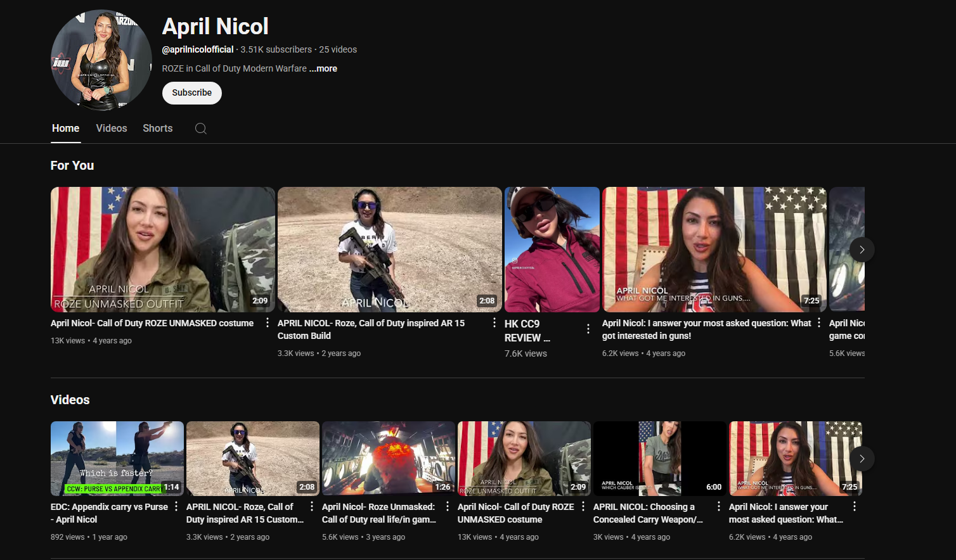Switch to the Shorts tab
The image size is (956, 560).
(x=158, y=129)
